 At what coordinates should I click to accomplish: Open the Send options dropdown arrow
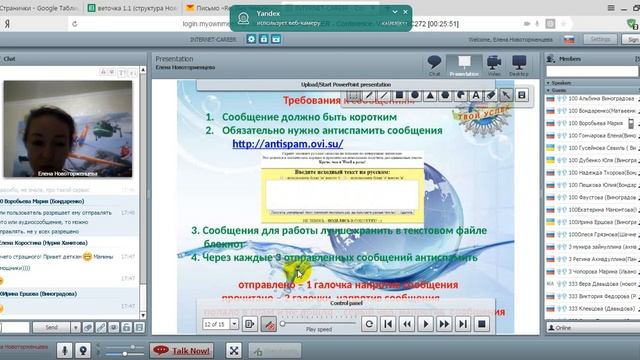(x=75, y=327)
